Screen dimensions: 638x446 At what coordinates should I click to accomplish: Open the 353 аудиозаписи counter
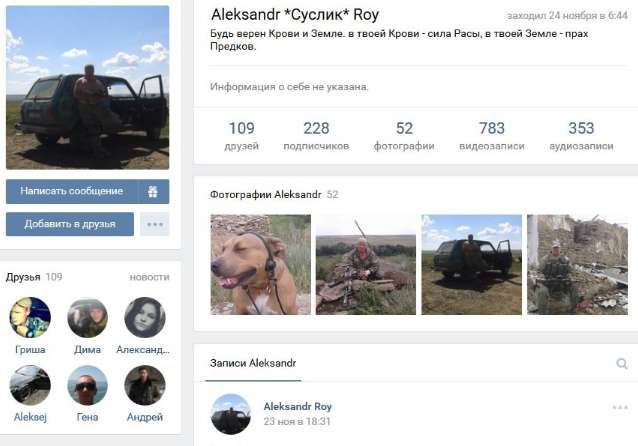(x=581, y=136)
